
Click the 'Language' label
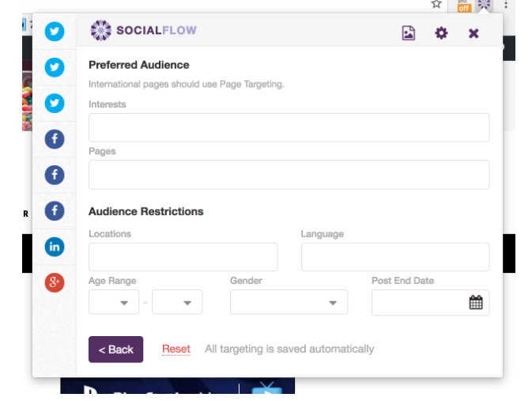(323, 234)
